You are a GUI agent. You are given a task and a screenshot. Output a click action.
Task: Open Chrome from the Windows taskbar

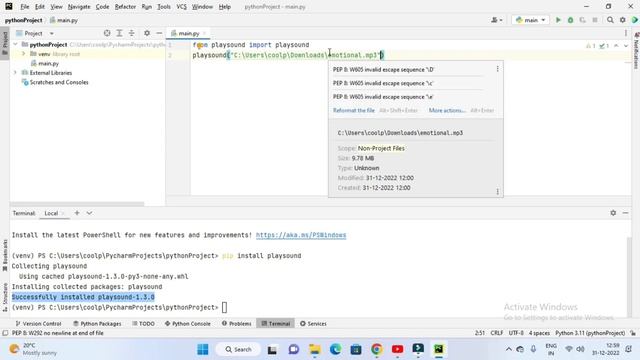[377, 349]
